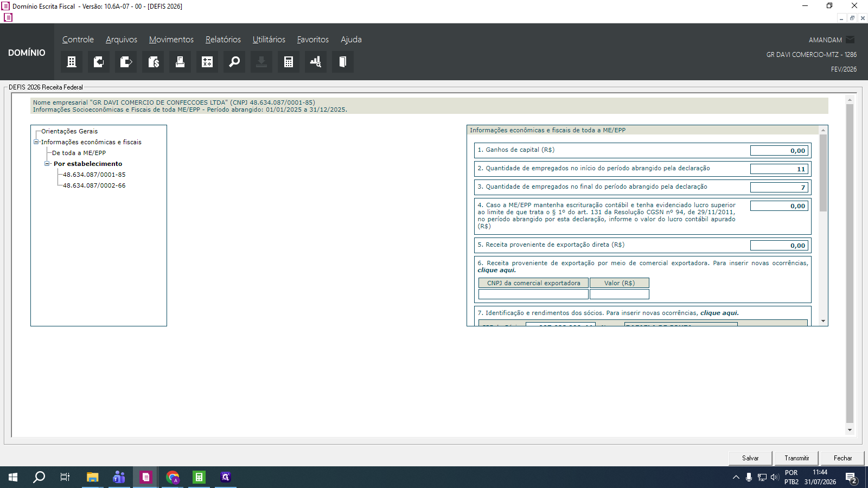
Task: Click 'clique aqui' link in item 6
Action: pyautogui.click(x=497, y=270)
